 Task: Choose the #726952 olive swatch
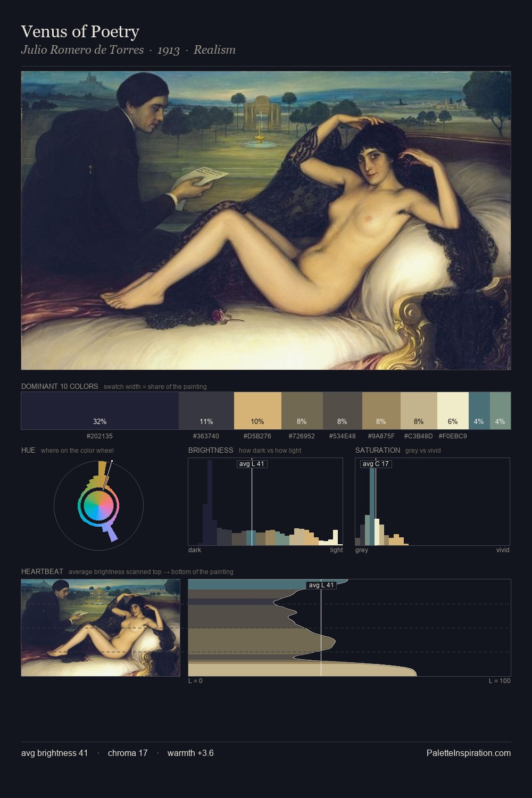(302, 411)
